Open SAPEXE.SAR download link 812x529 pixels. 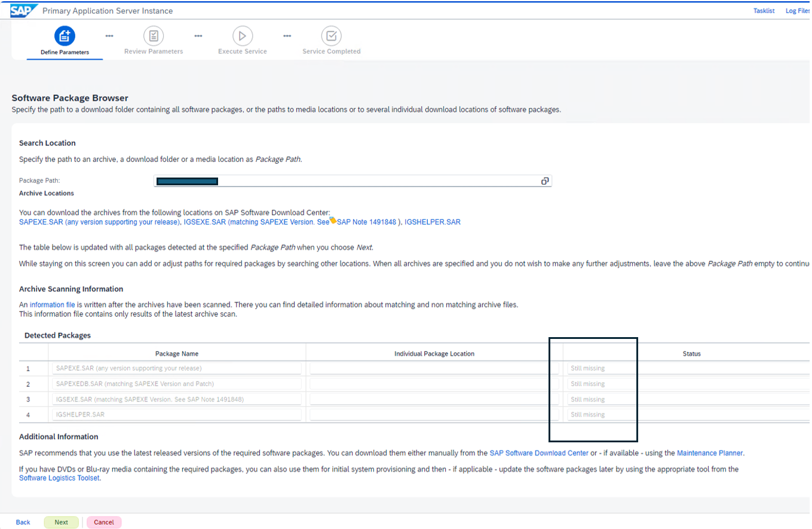click(100, 222)
